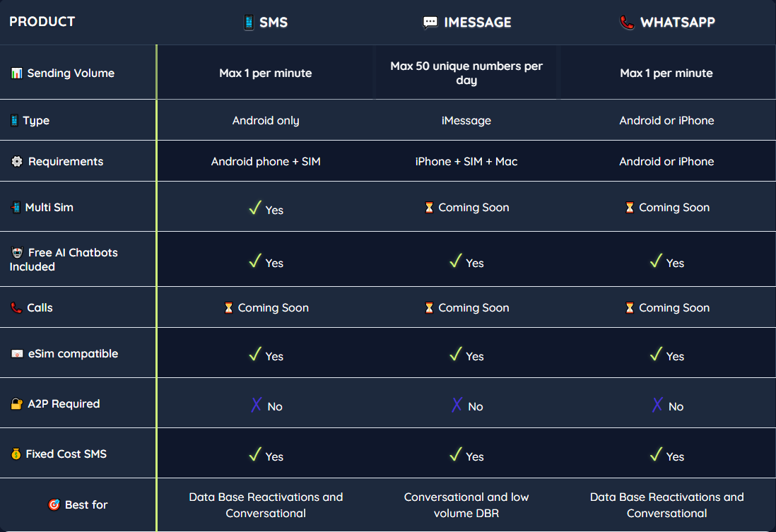Click the SMS phone icon in header
Viewport: 776px width, 532px height.
point(249,23)
